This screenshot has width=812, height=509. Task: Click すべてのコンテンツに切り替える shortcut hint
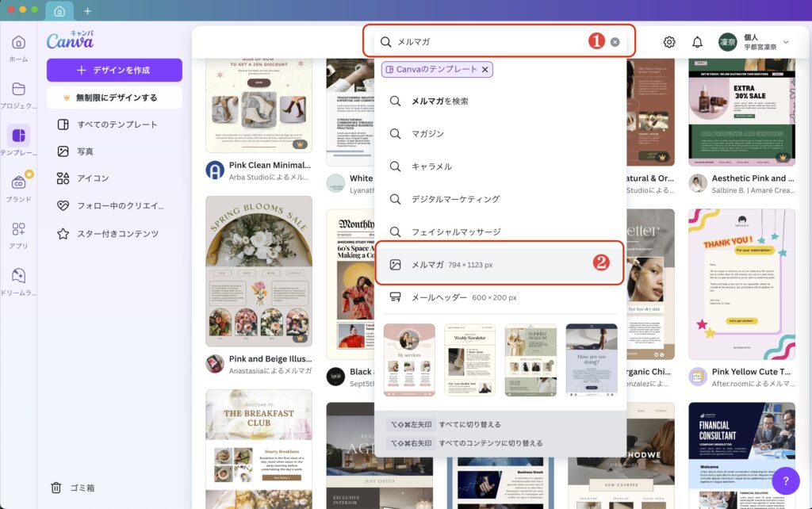click(491, 443)
